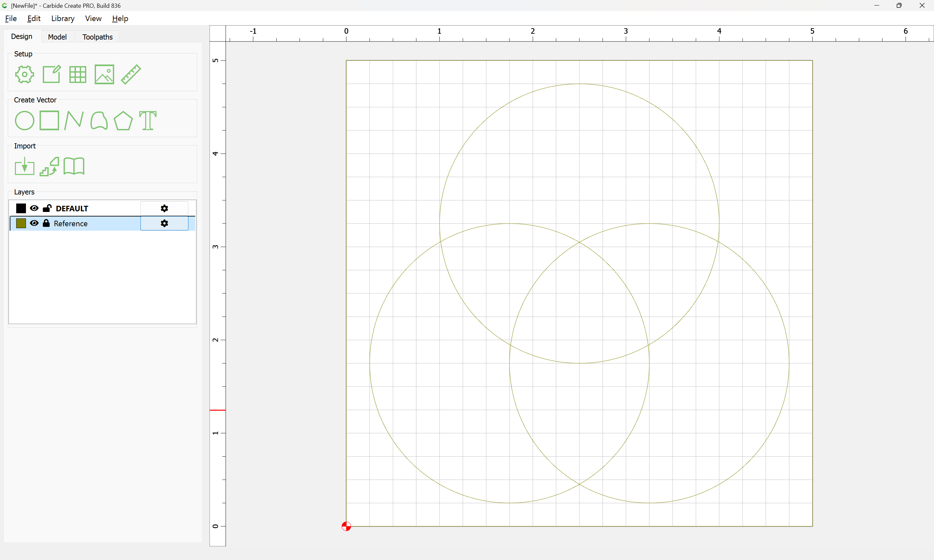This screenshot has width=934, height=560.
Task: Select the Circle vector tool
Action: click(25, 121)
